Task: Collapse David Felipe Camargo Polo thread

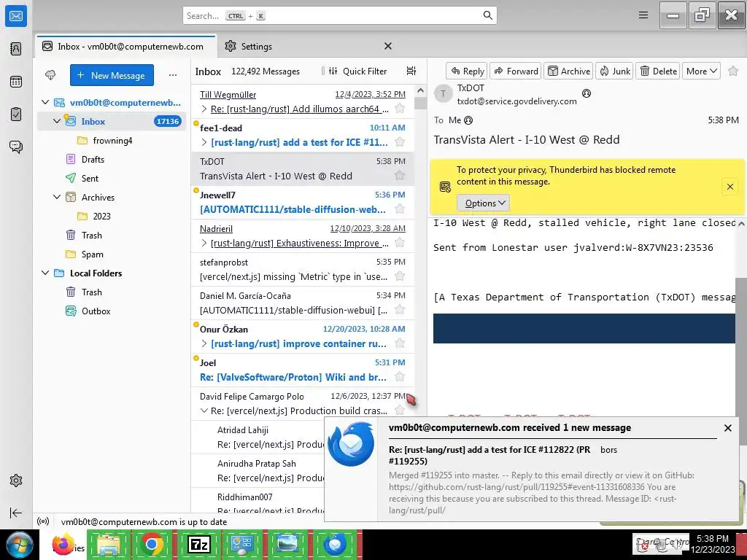Action: 204,411
